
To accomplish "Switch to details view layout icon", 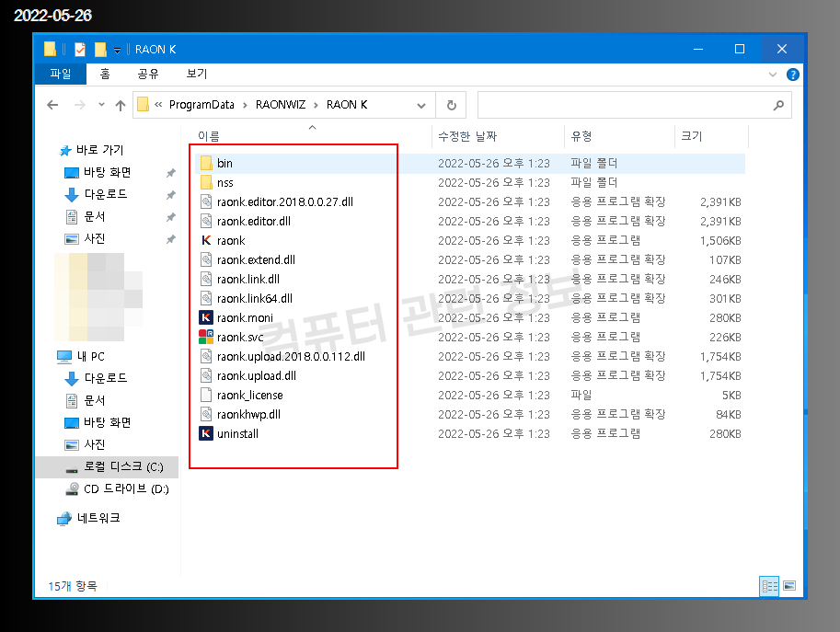I will coord(769,586).
